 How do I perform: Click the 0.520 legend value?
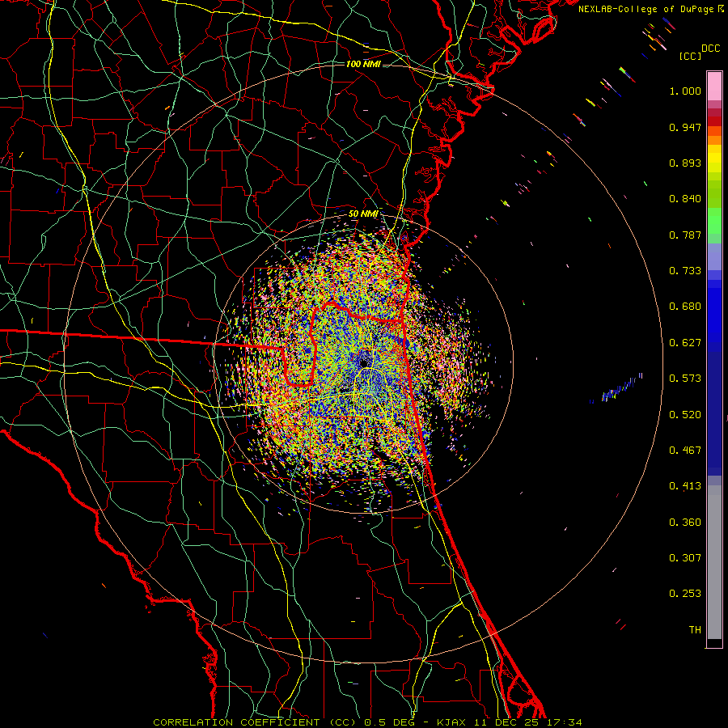[685, 415]
